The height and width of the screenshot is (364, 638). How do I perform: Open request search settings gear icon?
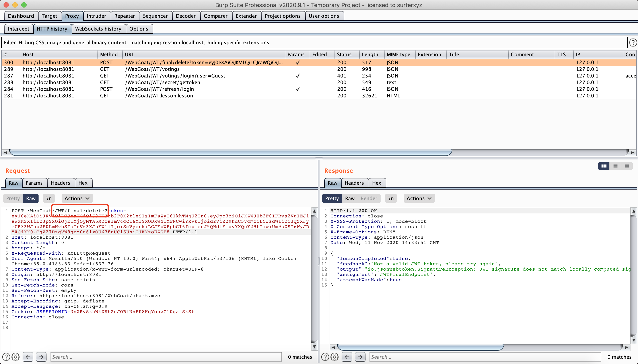point(16,357)
